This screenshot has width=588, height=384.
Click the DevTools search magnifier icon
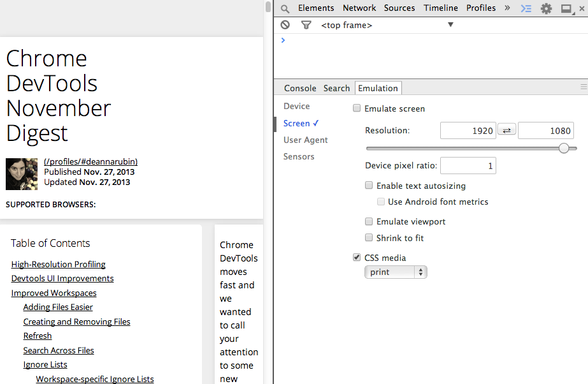[x=285, y=9]
